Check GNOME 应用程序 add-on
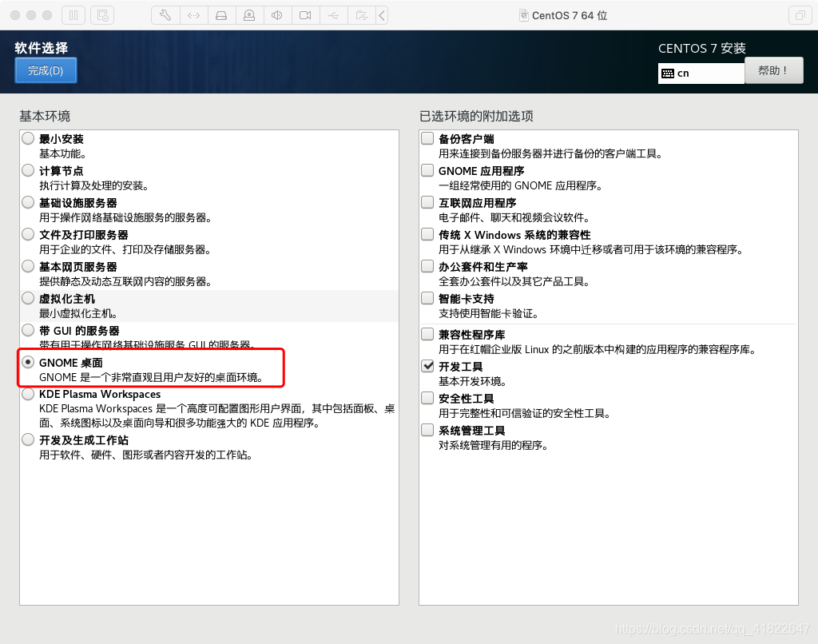The height and width of the screenshot is (644, 818). [x=427, y=170]
